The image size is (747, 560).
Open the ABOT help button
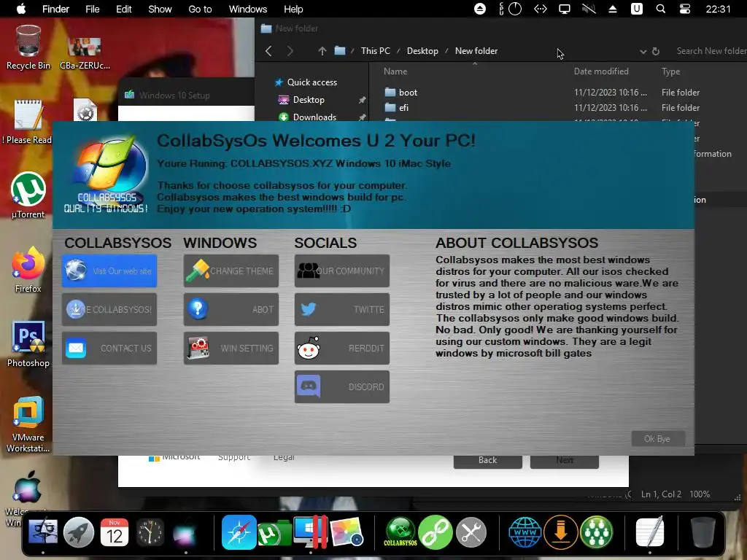(x=231, y=309)
